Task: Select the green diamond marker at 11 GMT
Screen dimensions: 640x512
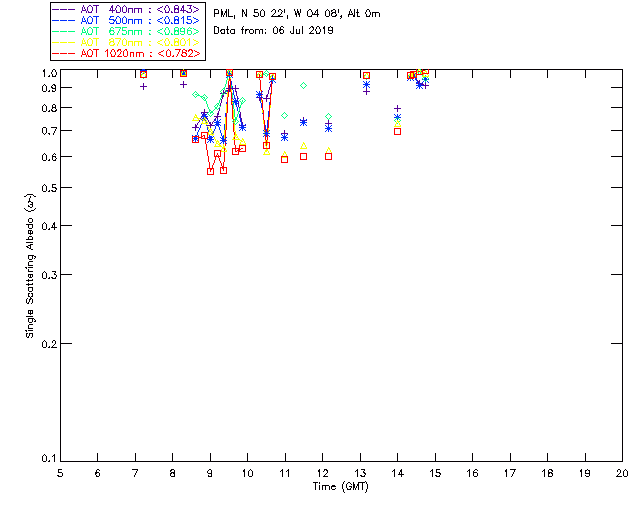Action: (285, 116)
